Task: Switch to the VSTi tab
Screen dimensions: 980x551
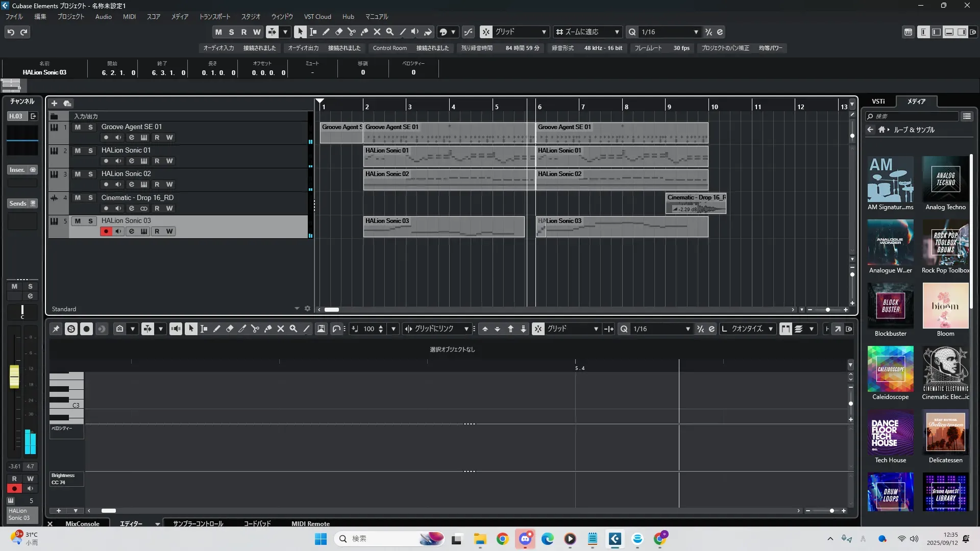Action: (x=878, y=101)
